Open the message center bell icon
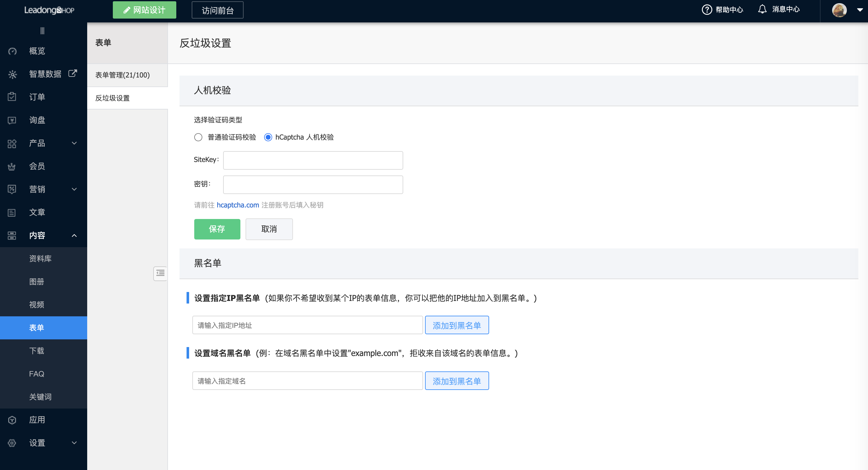Screen dimensions: 868x470 (x=762, y=9)
